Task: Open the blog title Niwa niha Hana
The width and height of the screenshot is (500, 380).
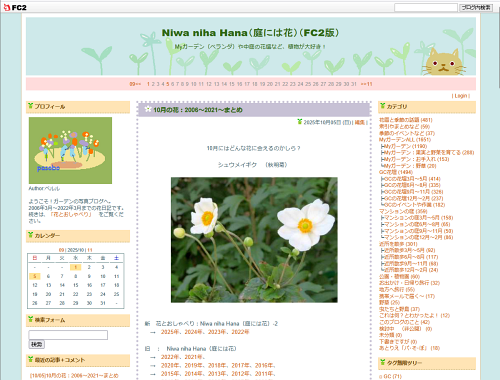Action: tap(250, 33)
